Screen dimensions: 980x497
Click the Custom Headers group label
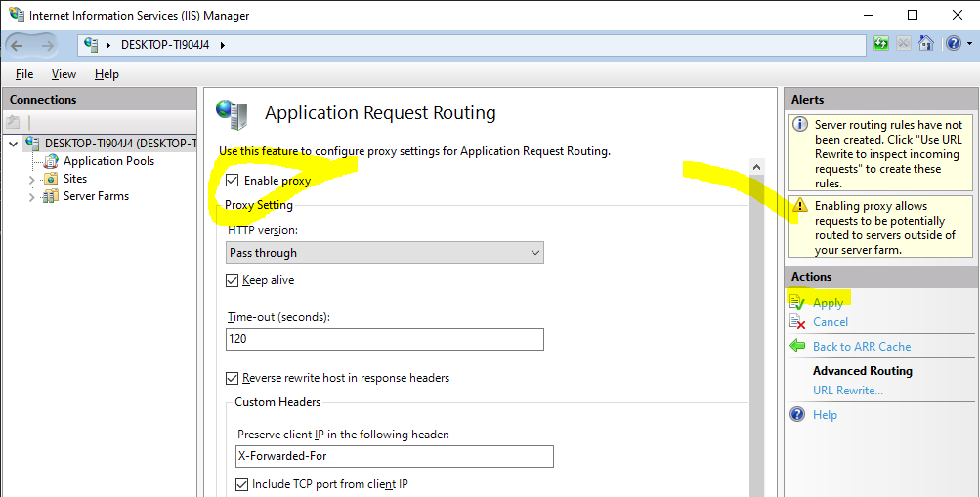tap(277, 402)
